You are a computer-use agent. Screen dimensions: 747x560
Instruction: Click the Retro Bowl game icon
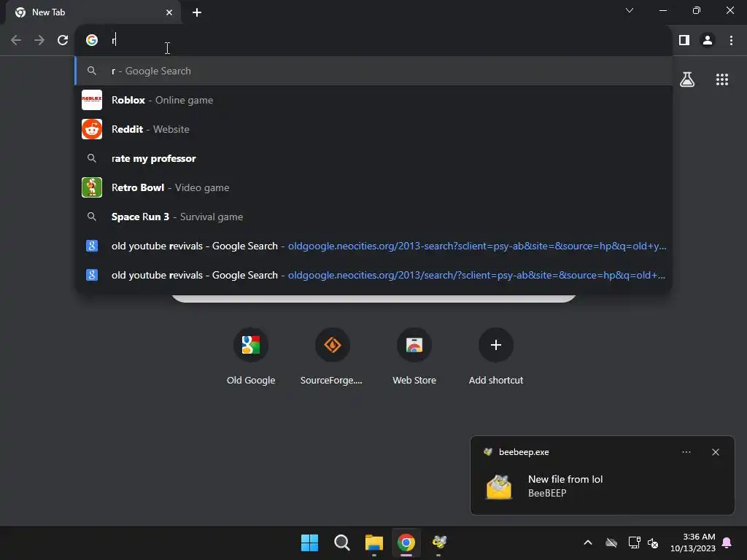click(92, 187)
